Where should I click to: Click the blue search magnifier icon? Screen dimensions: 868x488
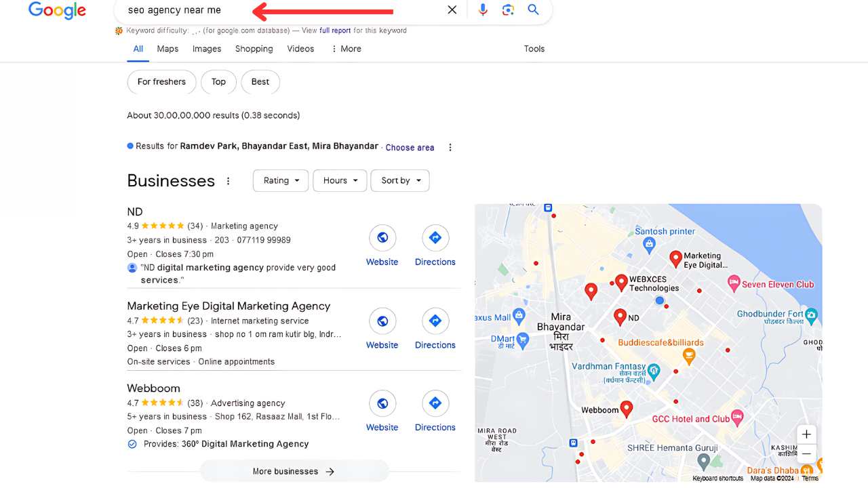coord(534,9)
